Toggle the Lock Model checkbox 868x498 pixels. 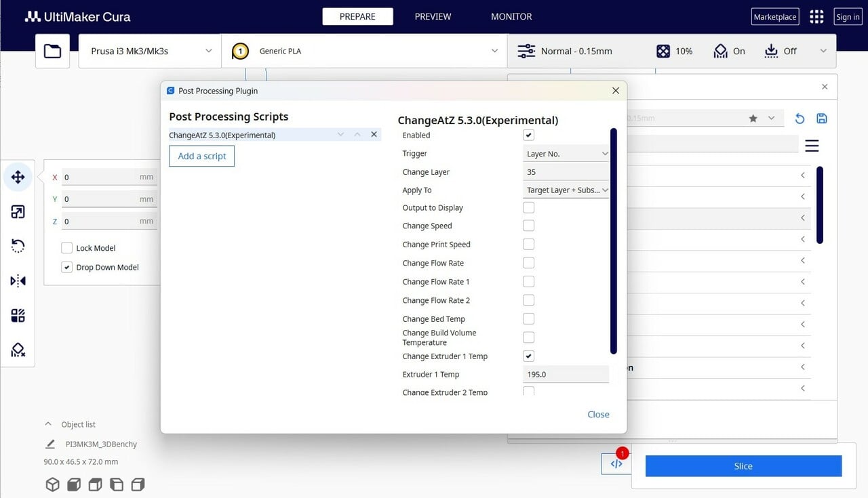tap(66, 248)
